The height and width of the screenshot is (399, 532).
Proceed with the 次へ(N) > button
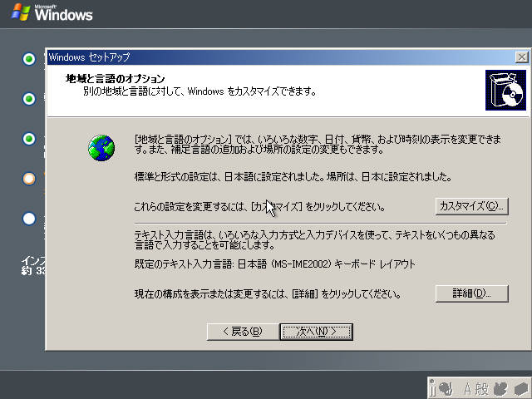click(x=316, y=332)
